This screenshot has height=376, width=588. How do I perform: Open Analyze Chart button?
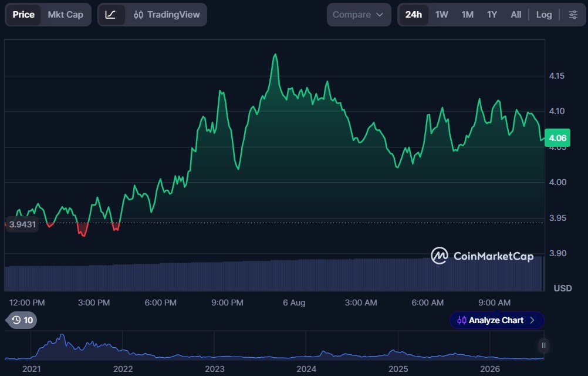496,320
